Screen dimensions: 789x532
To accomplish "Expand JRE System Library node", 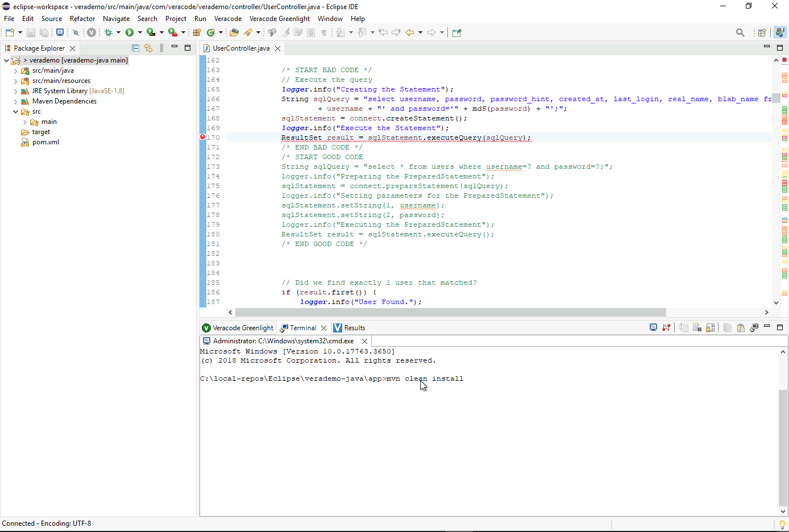I will [15, 91].
